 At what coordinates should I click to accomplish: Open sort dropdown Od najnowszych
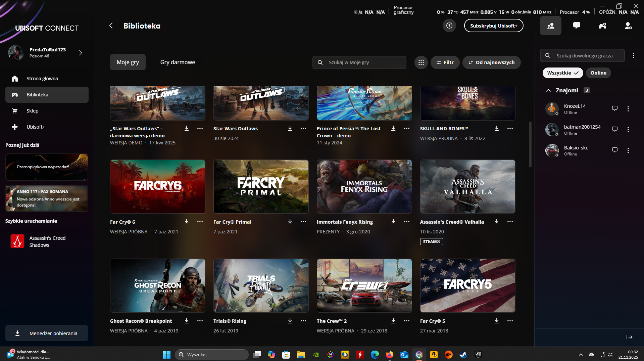[491, 62]
